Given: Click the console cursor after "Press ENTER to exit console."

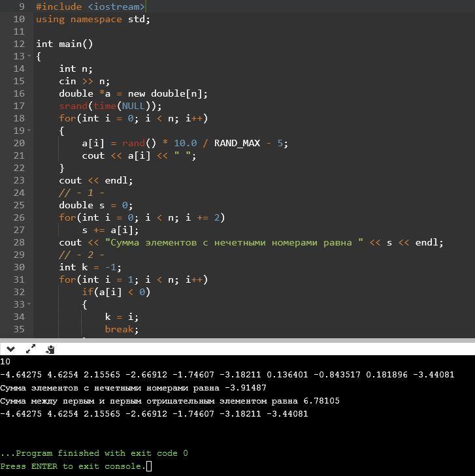Looking at the screenshot, I should tap(149, 466).
